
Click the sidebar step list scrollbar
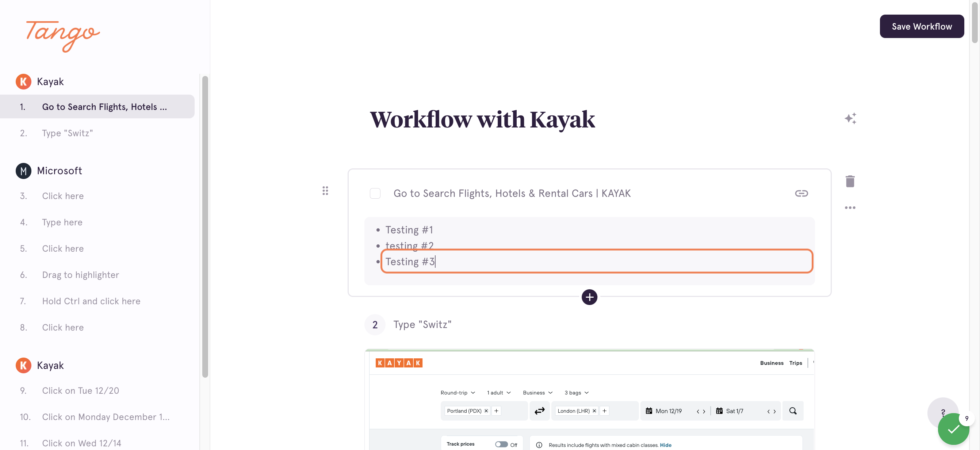pos(205,226)
